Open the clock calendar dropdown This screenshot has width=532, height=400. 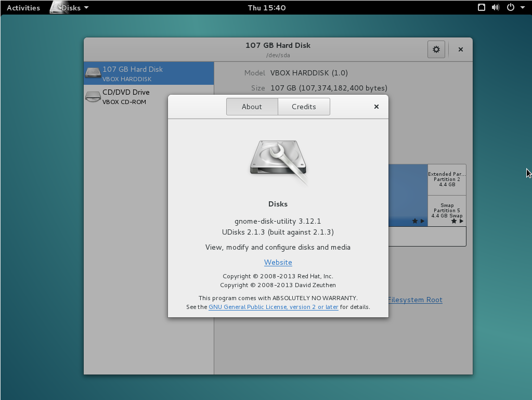pyautogui.click(x=267, y=8)
